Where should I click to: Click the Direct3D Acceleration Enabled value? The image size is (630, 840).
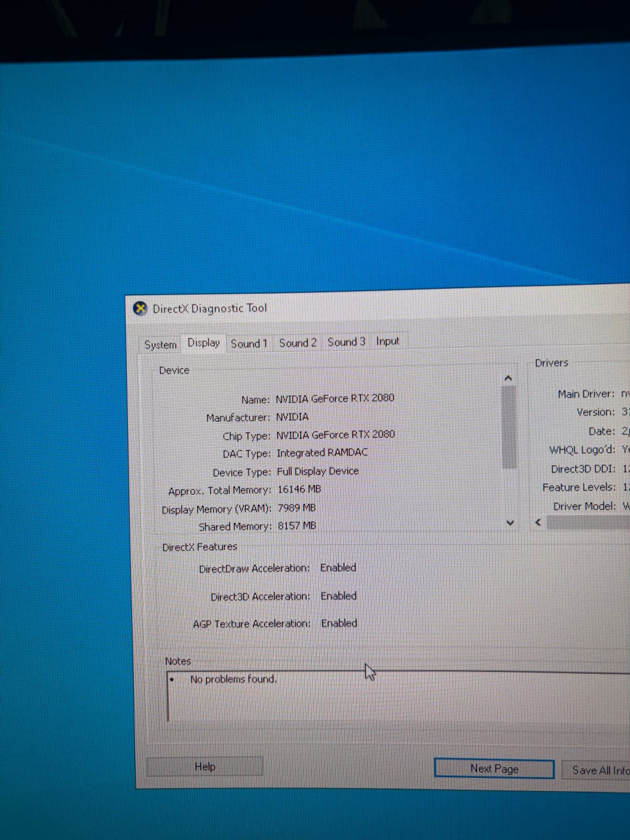pyautogui.click(x=339, y=596)
